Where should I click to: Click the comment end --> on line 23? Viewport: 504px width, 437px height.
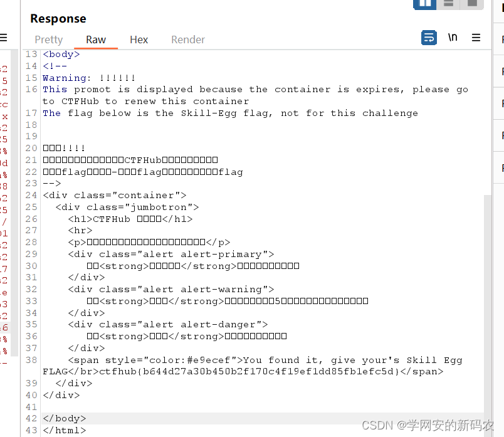52,183
